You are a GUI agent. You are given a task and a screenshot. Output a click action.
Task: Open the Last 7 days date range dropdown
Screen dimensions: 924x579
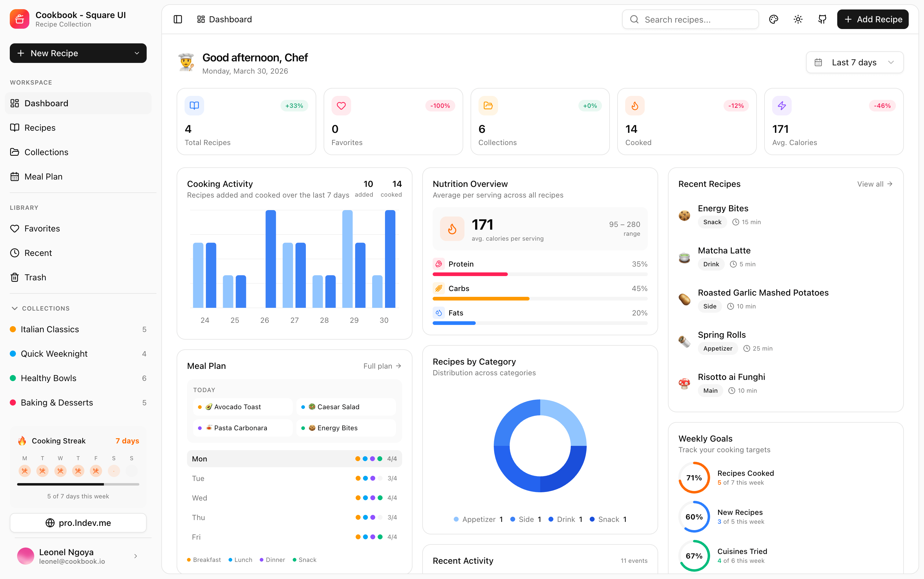855,62
